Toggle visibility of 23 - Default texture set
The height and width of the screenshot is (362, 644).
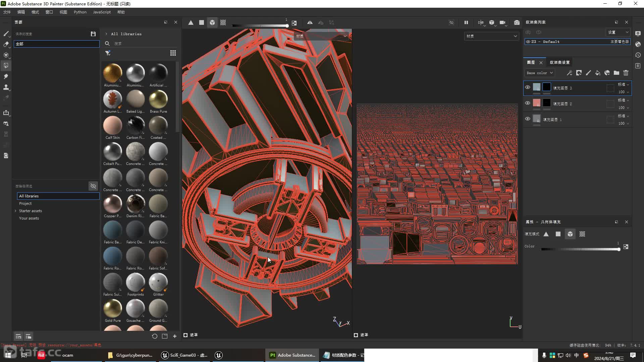(528, 42)
